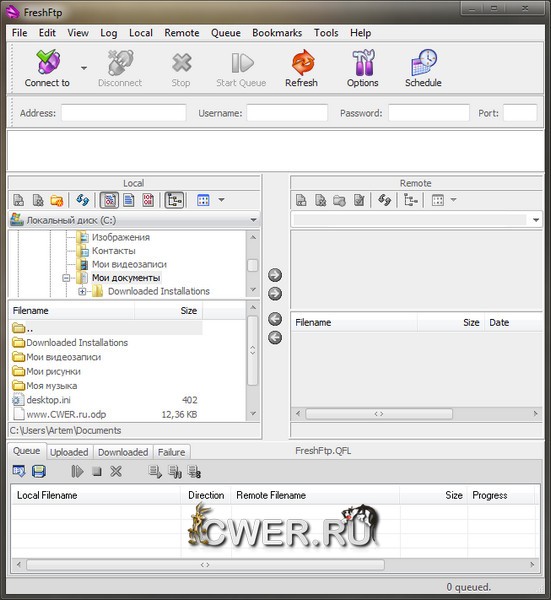This screenshot has height=600, width=551.
Task: Save the queue with the floppy disk icon
Action: coord(39,471)
